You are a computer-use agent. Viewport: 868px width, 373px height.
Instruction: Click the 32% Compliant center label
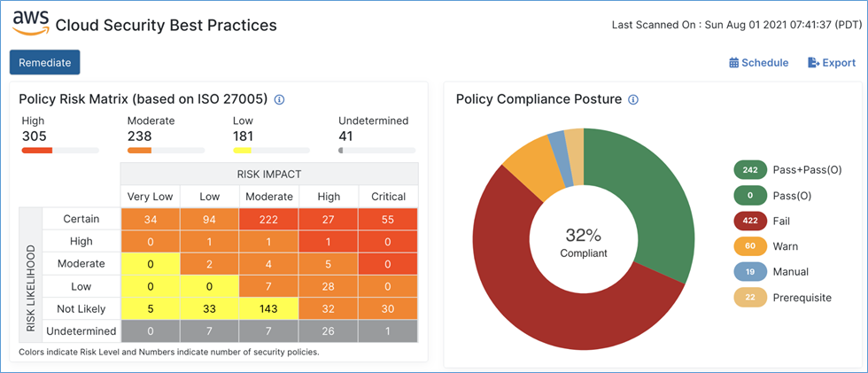(x=584, y=243)
